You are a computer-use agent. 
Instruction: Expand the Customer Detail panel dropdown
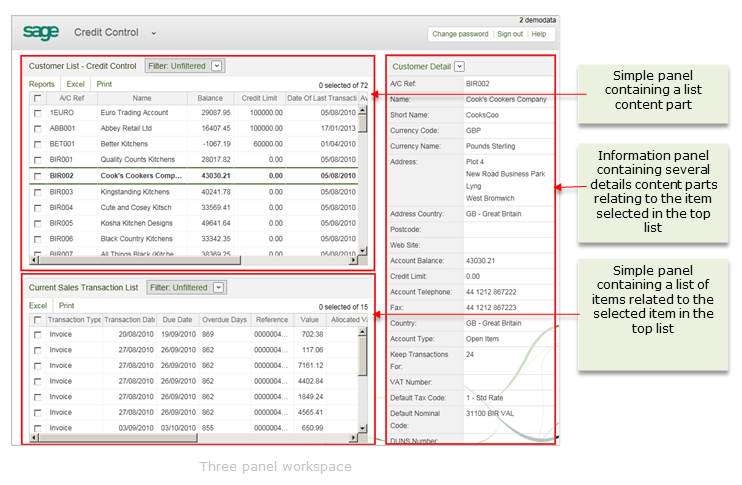click(x=459, y=66)
